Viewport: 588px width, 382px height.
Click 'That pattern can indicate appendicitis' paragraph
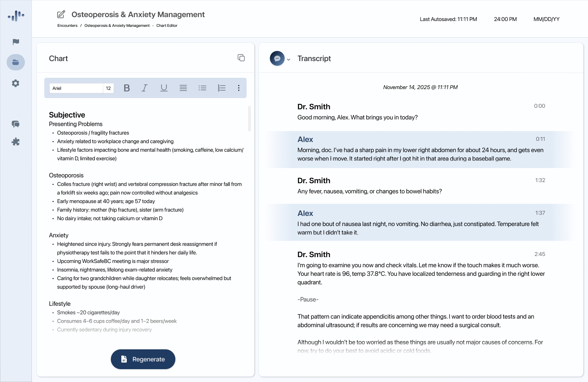tap(416, 321)
